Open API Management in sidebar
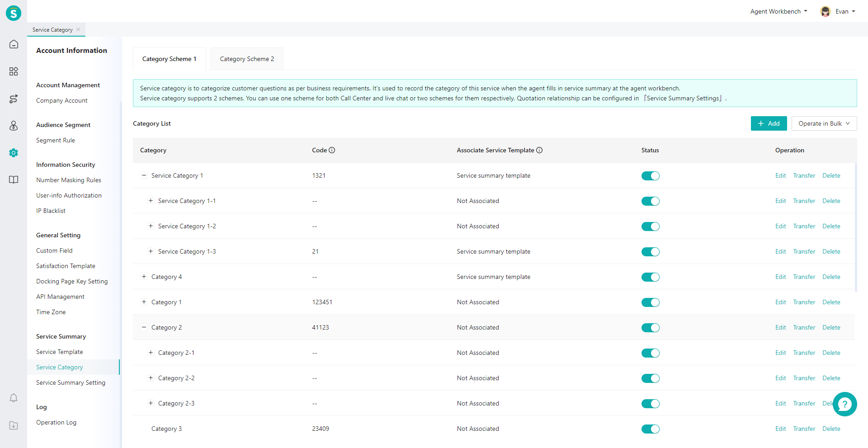 pos(60,297)
